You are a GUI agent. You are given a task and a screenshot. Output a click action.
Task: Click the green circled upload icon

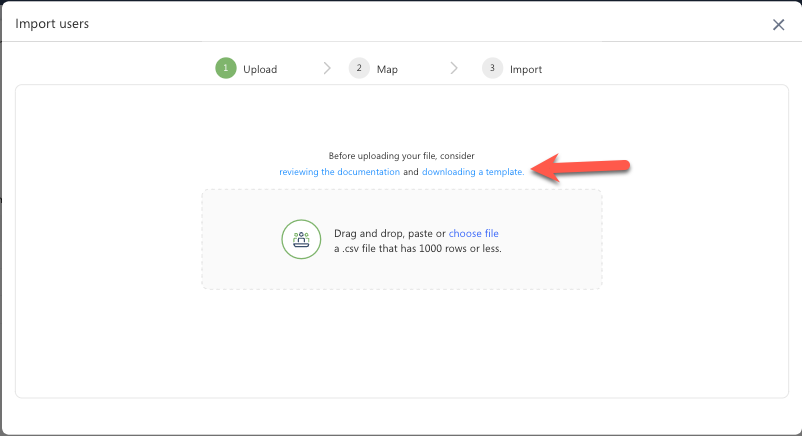[300, 240]
